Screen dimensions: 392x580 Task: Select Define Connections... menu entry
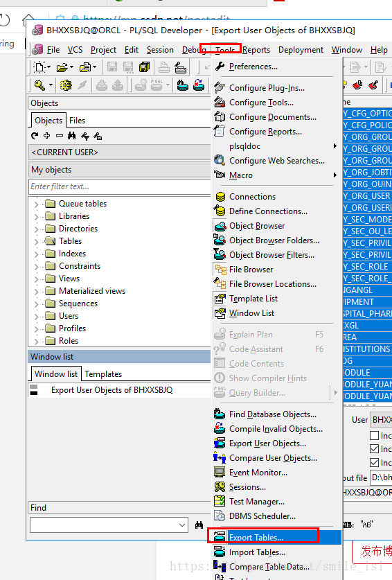pos(276,211)
